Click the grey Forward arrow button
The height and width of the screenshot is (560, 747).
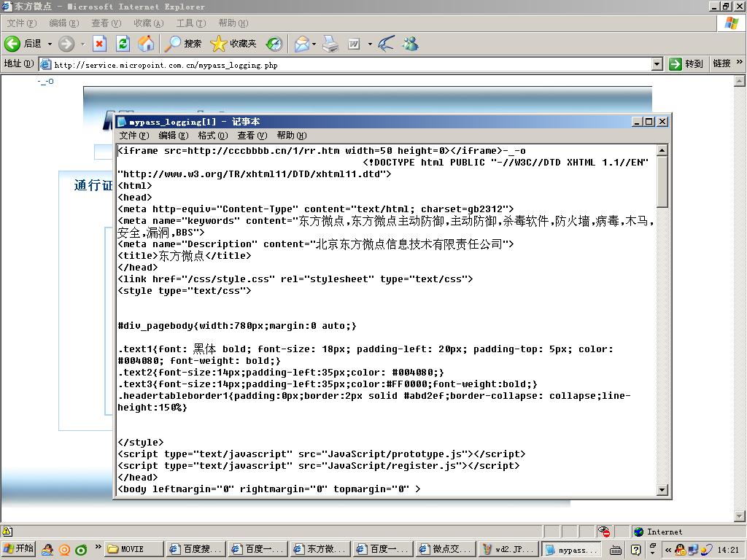click(66, 44)
